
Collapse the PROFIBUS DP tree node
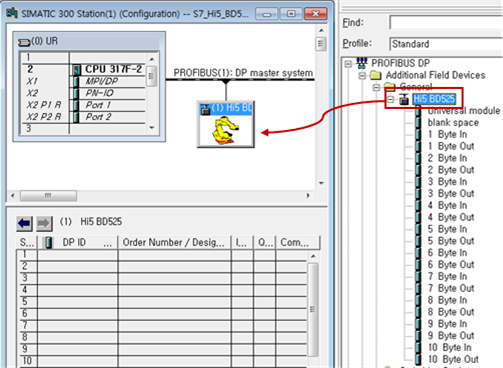[348, 64]
